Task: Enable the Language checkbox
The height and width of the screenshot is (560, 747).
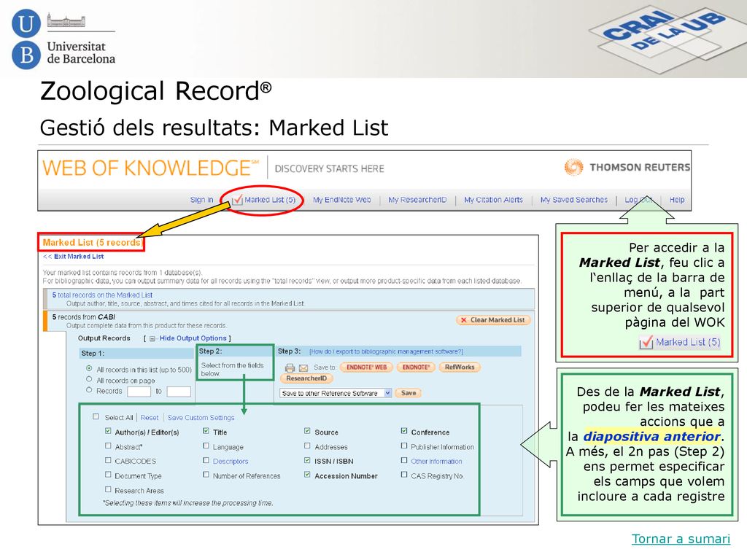Action: coord(206,446)
